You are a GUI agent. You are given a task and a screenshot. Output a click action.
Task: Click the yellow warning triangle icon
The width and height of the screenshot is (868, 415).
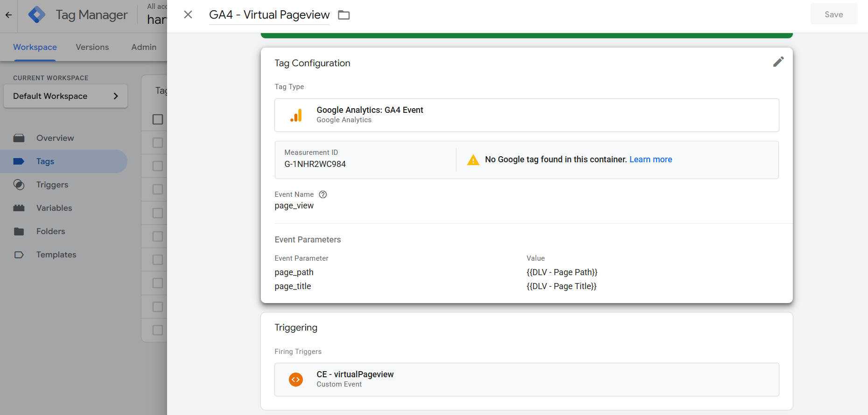click(473, 160)
